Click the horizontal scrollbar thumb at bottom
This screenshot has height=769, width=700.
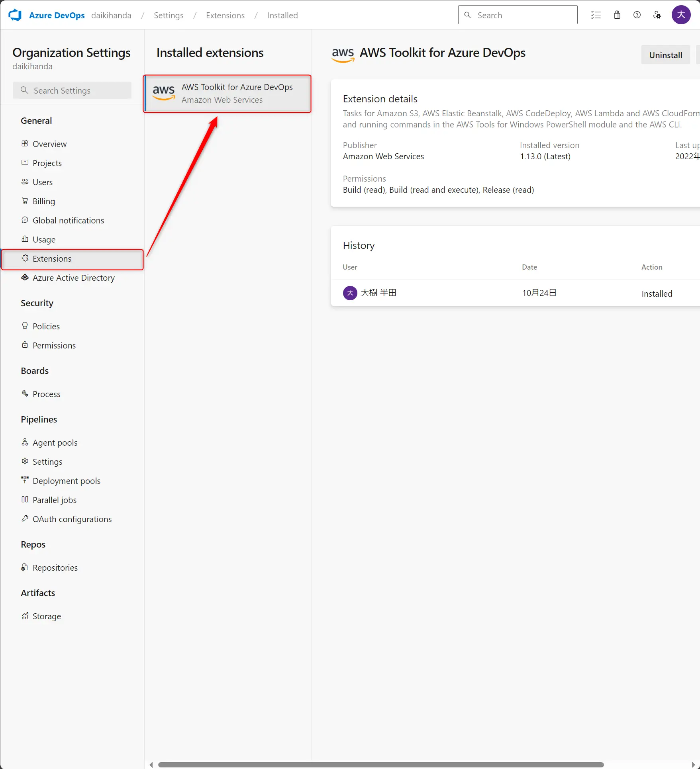381,765
